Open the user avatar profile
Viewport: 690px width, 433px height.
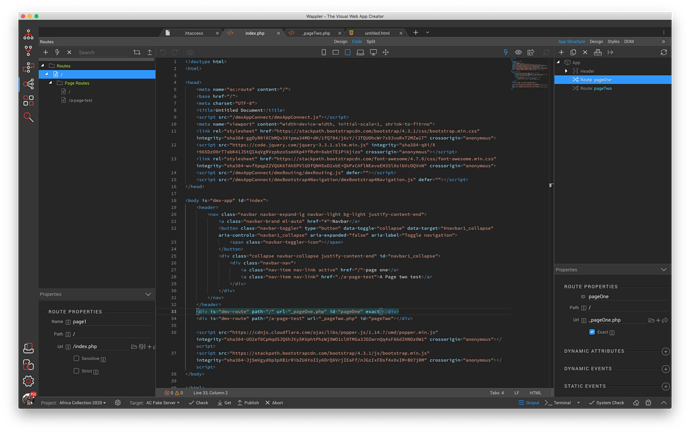[x=29, y=398]
